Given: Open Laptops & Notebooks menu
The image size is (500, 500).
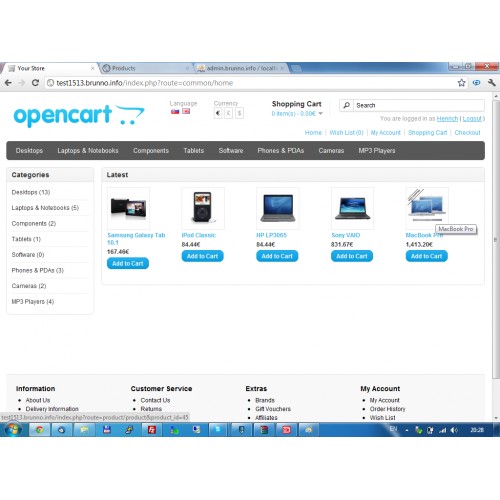Looking at the screenshot, I should [x=88, y=151].
